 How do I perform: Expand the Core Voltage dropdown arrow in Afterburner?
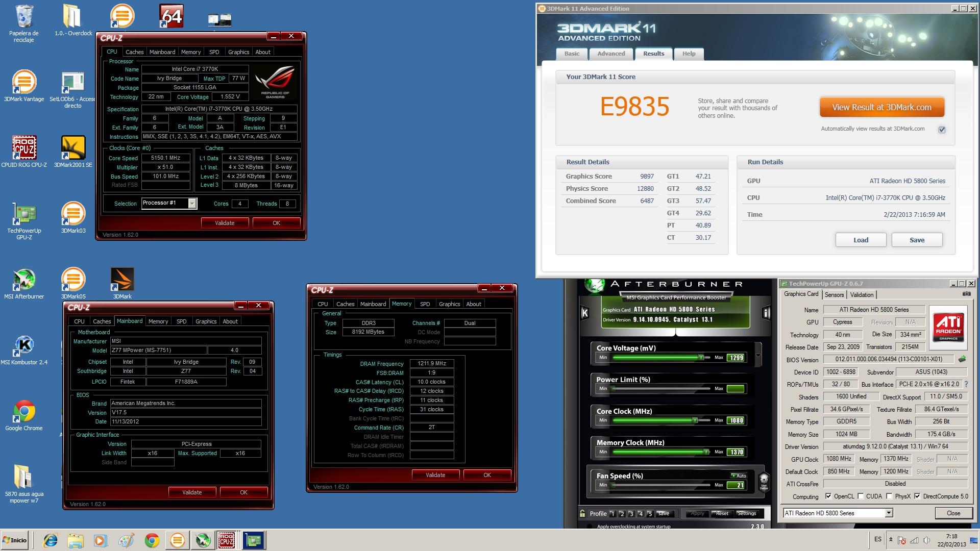point(758,355)
